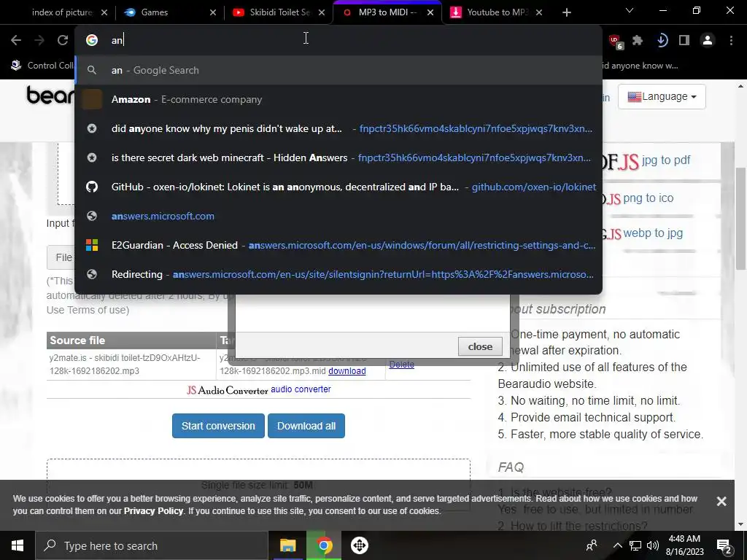747x560 pixels.
Task: Click the taskbar search box
Action: (152, 545)
